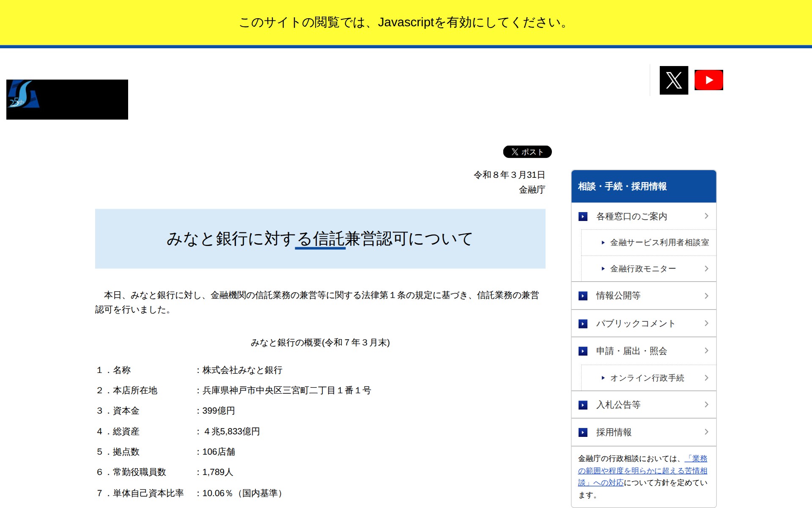Expand chevron on オンライン行政手続 row

pyautogui.click(x=706, y=378)
